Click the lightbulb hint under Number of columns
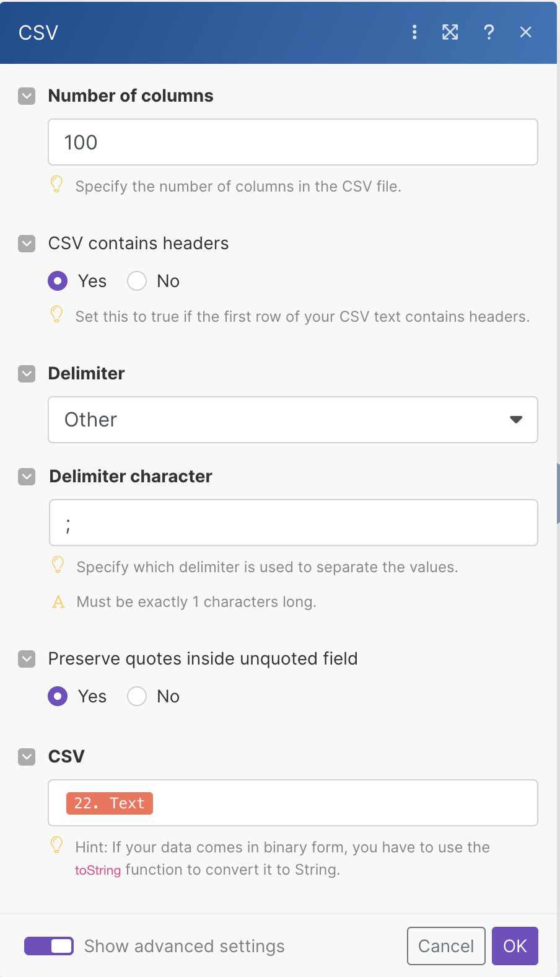The image size is (560, 977). point(56,185)
